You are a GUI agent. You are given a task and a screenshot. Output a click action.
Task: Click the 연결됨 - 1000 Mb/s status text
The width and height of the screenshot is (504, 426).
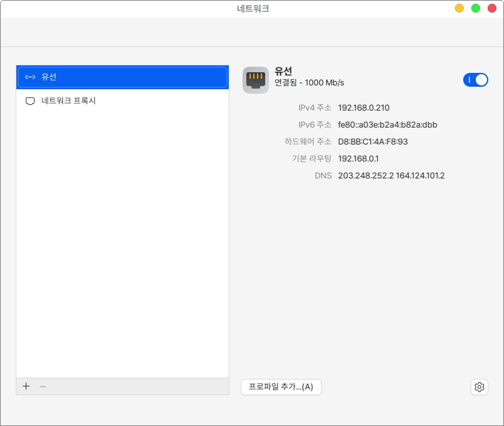[309, 83]
